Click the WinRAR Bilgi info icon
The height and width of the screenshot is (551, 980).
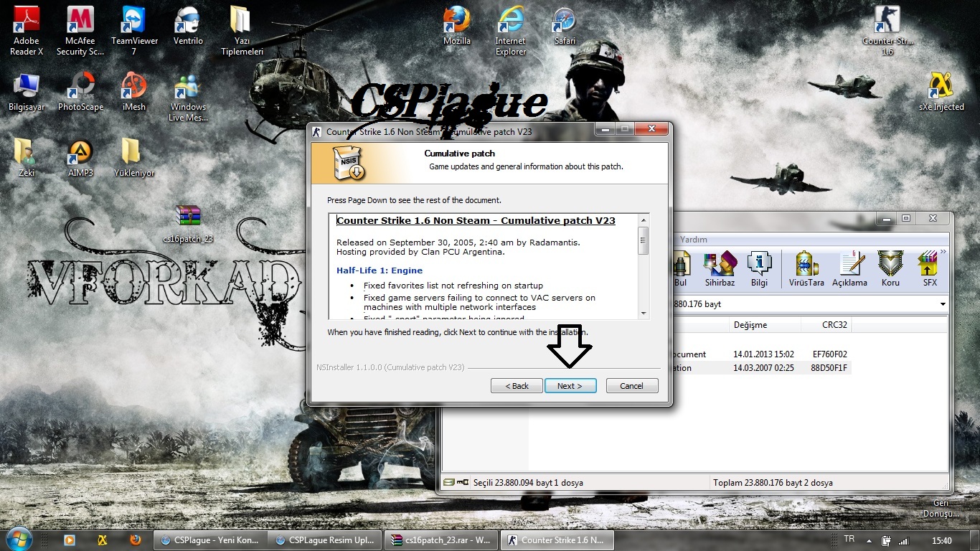(x=759, y=269)
